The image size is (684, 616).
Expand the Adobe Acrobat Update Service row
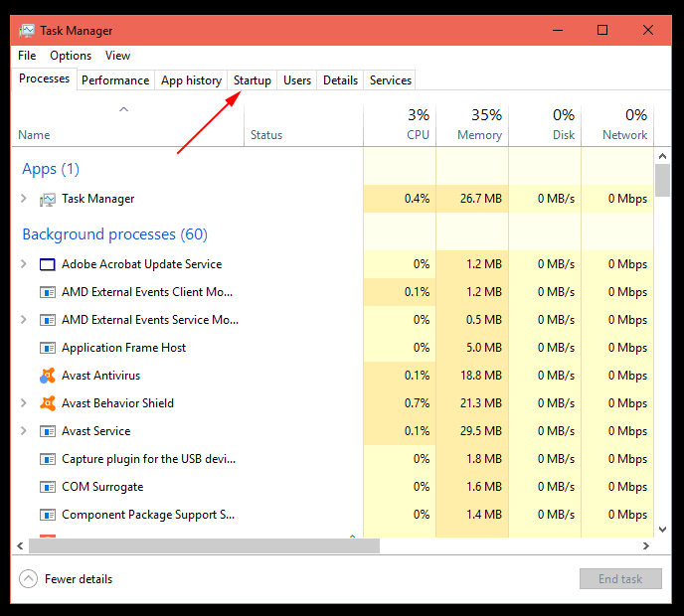[x=24, y=264]
